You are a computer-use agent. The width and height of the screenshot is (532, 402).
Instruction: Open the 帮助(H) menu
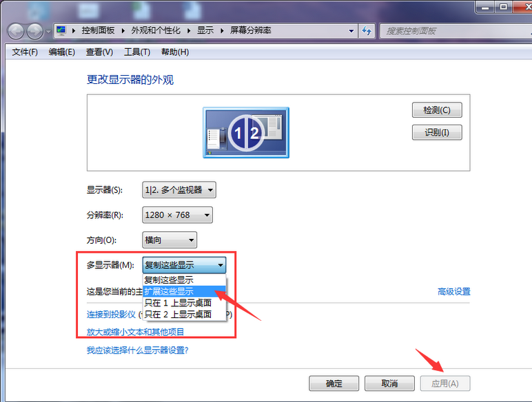point(175,52)
